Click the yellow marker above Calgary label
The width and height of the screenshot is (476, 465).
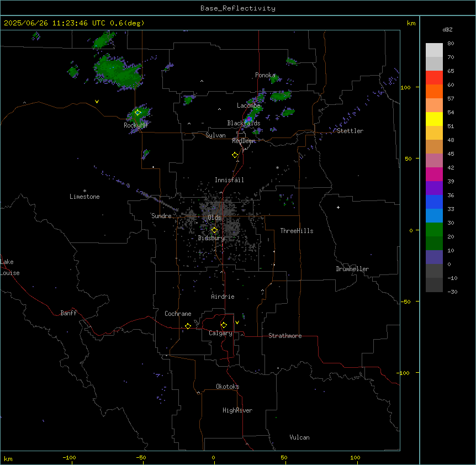(224, 325)
